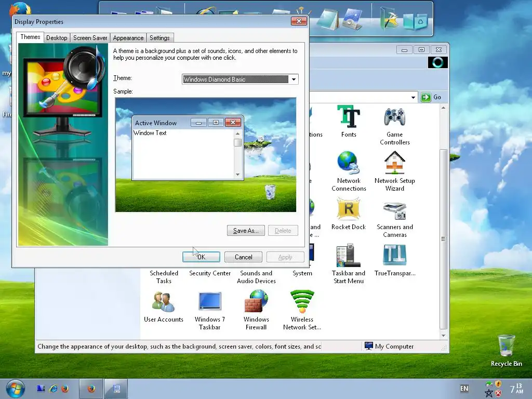
Task: Click Cancel in Display Properties
Action: (243, 257)
